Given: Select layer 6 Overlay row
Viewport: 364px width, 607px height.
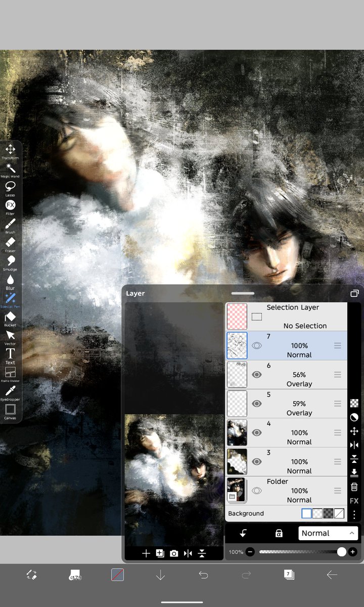Looking at the screenshot, I should 287,375.
